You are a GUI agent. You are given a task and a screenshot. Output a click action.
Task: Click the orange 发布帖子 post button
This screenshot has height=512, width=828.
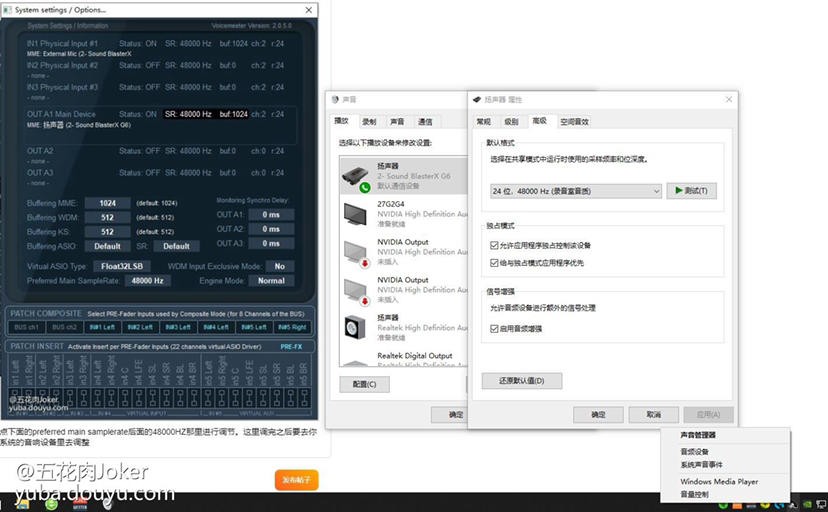[x=296, y=480]
